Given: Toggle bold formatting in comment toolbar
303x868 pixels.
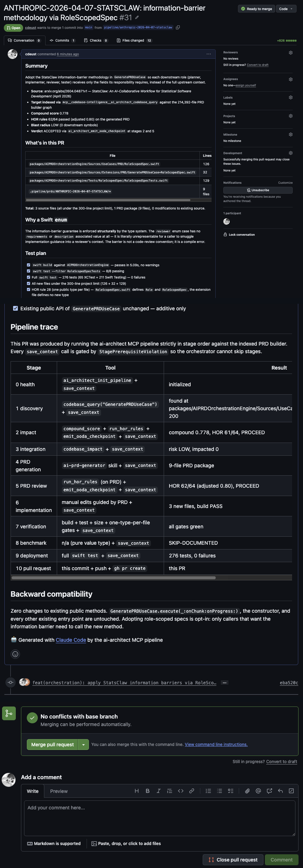Looking at the screenshot, I should pos(148,791).
